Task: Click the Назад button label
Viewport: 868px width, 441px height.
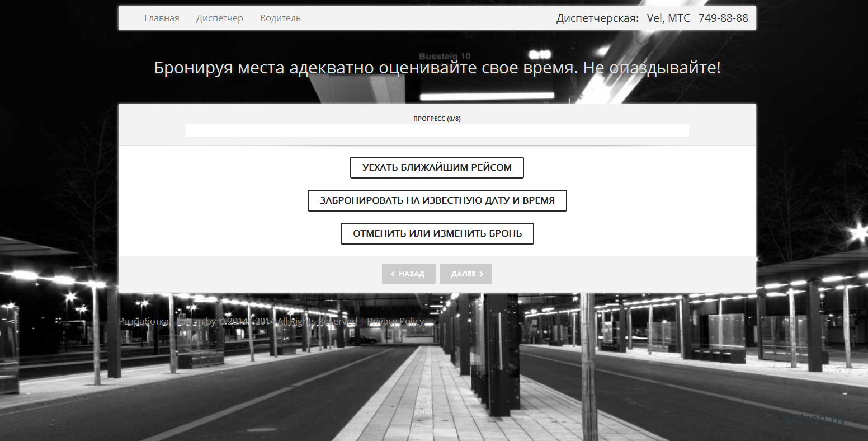Action: coord(412,274)
